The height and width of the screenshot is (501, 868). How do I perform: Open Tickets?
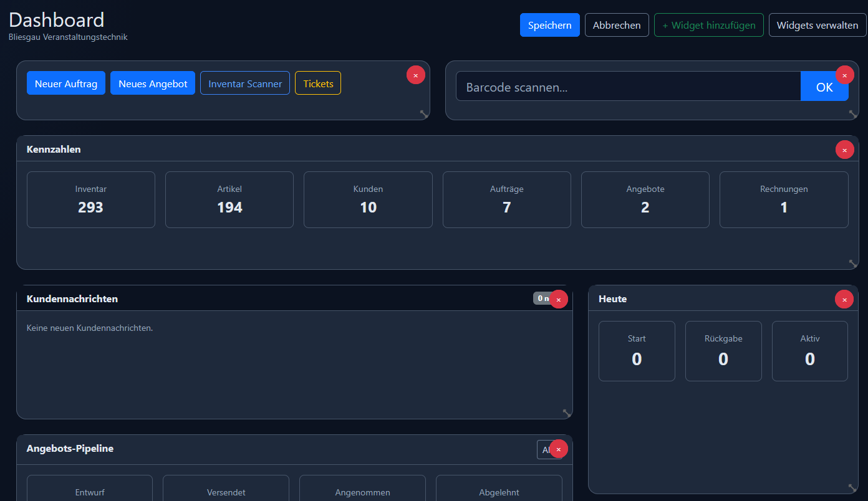[318, 83]
